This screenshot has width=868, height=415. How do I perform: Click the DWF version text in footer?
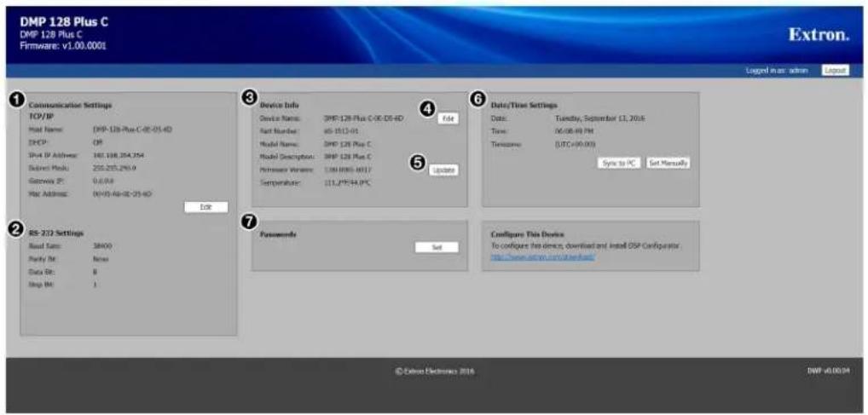click(x=828, y=372)
